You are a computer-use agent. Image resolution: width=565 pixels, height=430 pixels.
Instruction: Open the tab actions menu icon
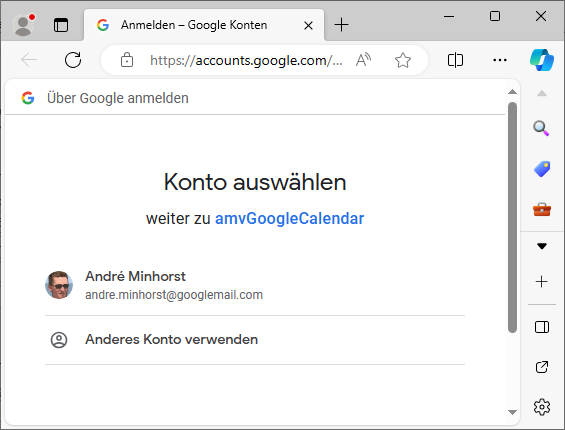pyautogui.click(x=61, y=25)
